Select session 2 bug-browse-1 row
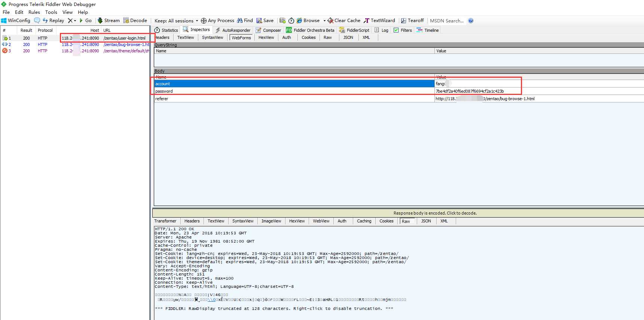This screenshot has height=320, width=644. click(75, 44)
